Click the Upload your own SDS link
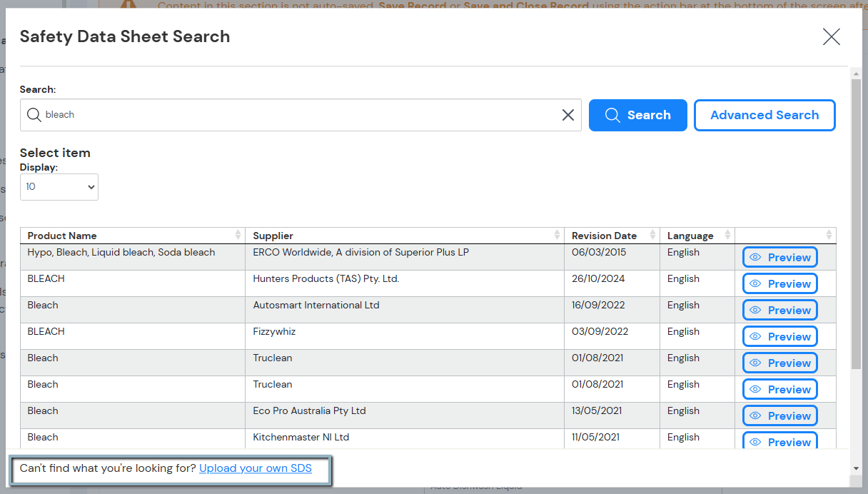Viewport: 868px width, 494px height. tap(255, 468)
